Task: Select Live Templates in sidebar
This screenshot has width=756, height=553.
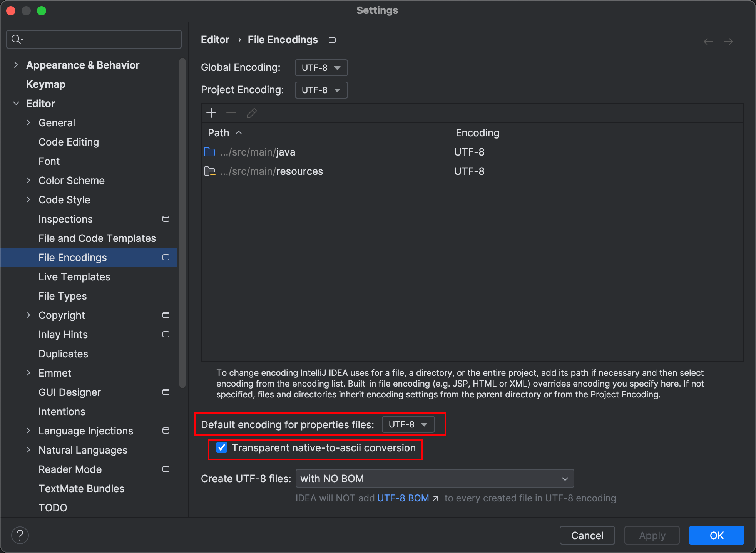Action: (x=74, y=276)
